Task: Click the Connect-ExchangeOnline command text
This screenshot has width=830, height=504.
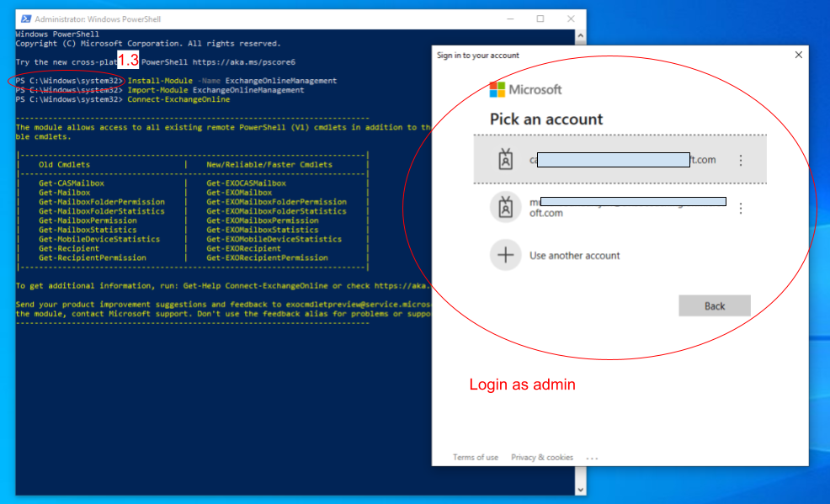Action: [178, 99]
